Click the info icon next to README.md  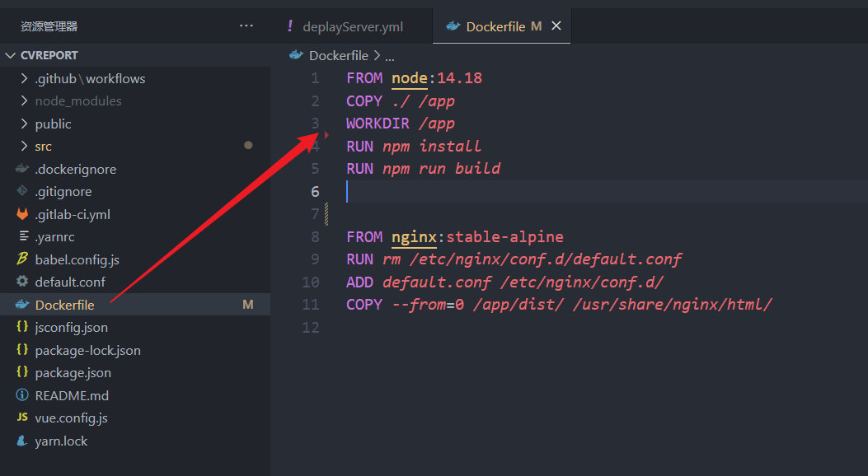[23, 394]
